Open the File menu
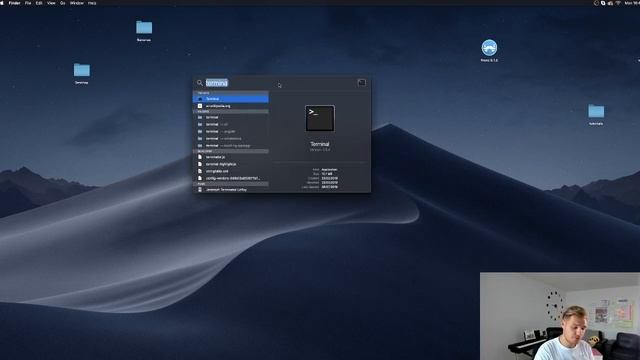 [x=28, y=3]
